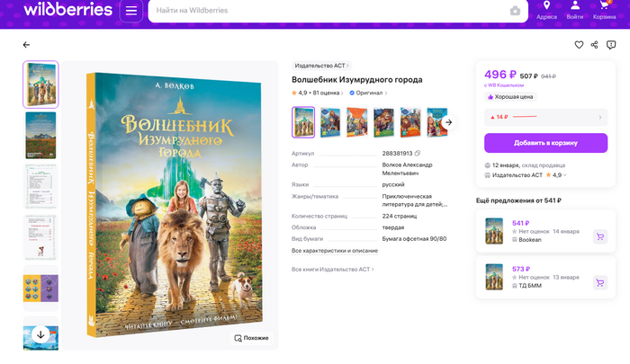The height and width of the screenshot is (364, 630).
Task: Expand seller Издательство АСТ rating chevron
Action: (x=565, y=175)
